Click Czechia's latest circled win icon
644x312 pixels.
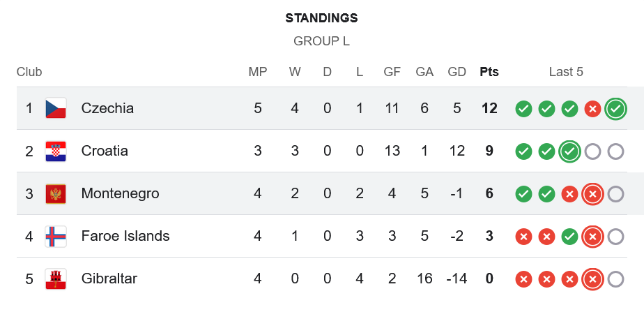(x=615, y=109)
